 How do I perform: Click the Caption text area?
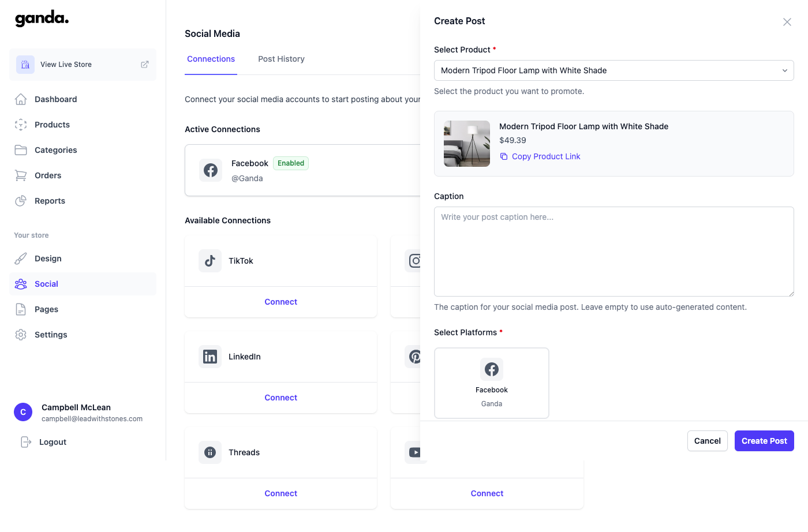coord(614,251)
